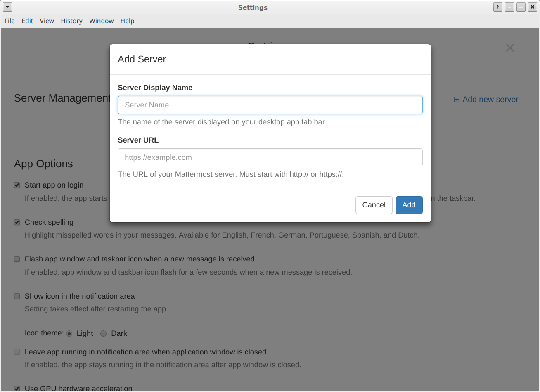This screenshot has height=392, width=540.
Task: Disable Use GPU hardware acceleration
Action: coord(17,389)
